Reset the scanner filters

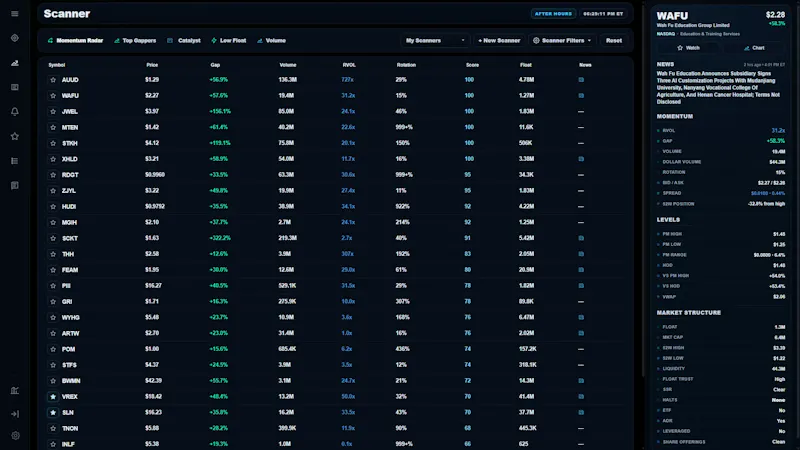(614, 40)
